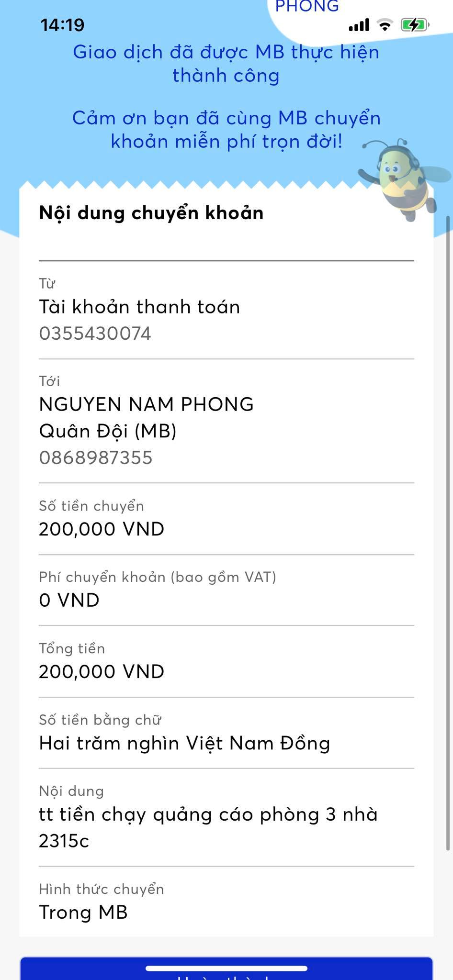
Task: Tap recipient account number 0868987355
Action: (96, 458)
